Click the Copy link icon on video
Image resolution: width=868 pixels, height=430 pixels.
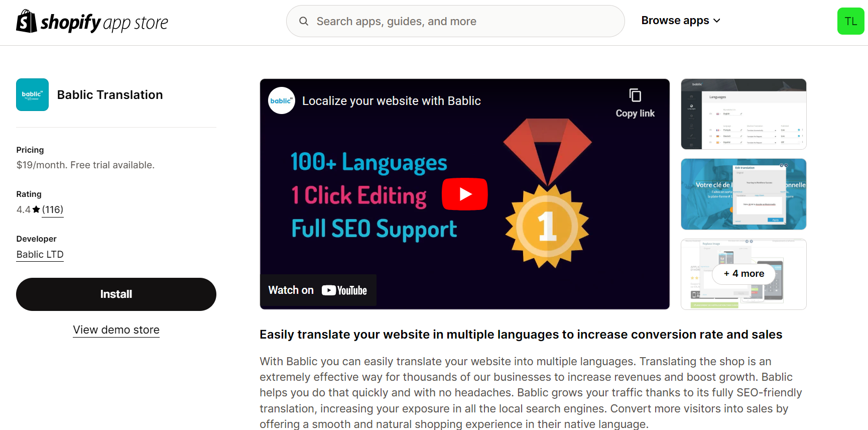click(x=635, y=95)
